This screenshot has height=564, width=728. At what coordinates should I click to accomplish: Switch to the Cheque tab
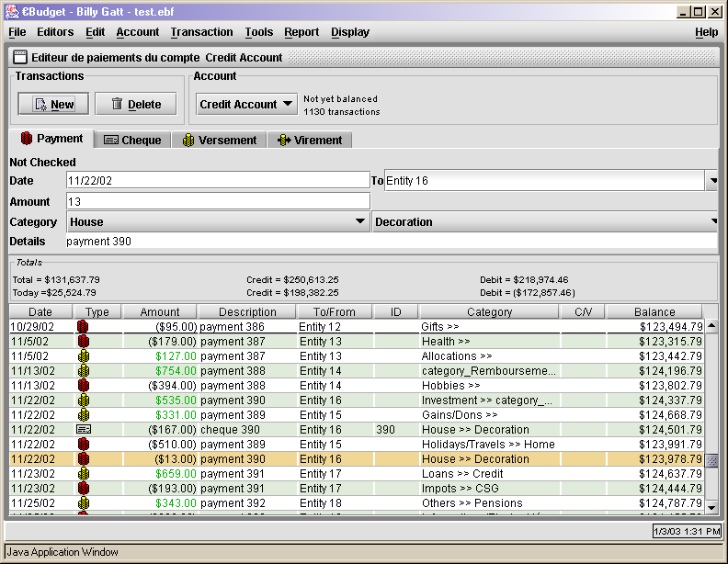pyautogui.click(x=132, y=141)
